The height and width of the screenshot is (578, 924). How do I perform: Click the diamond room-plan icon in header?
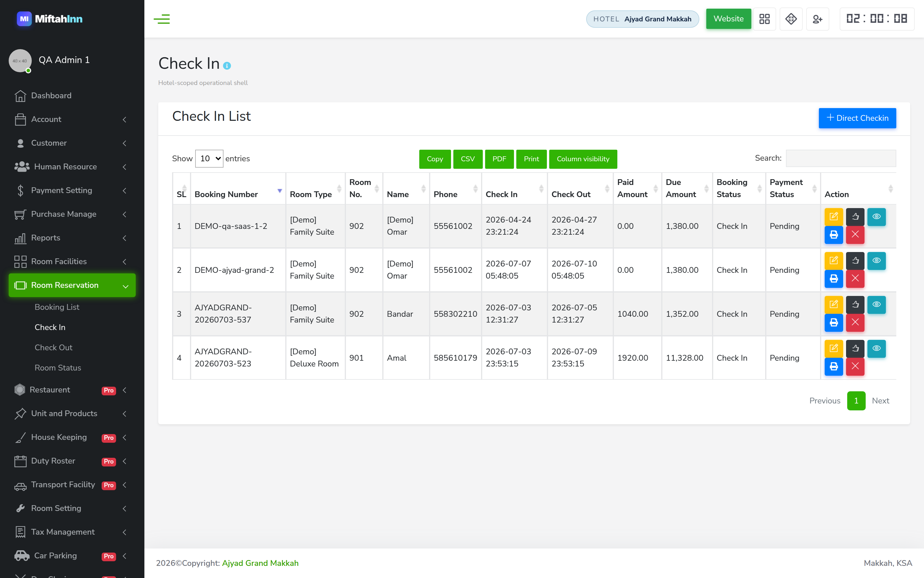[x=791, y=19]
